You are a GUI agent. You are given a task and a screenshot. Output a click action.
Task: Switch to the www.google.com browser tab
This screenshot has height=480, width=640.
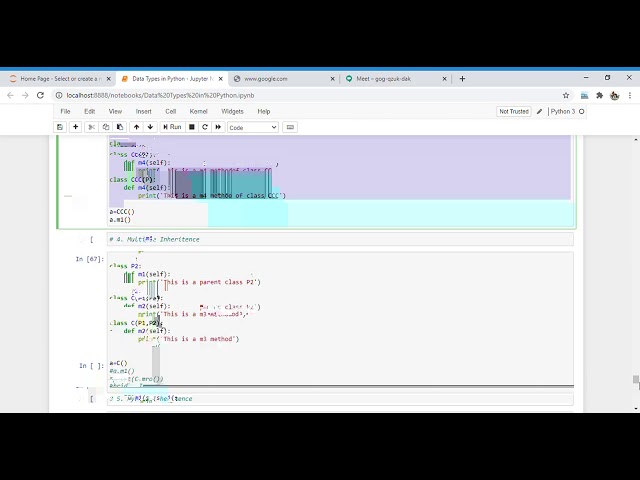coord(284,79)
